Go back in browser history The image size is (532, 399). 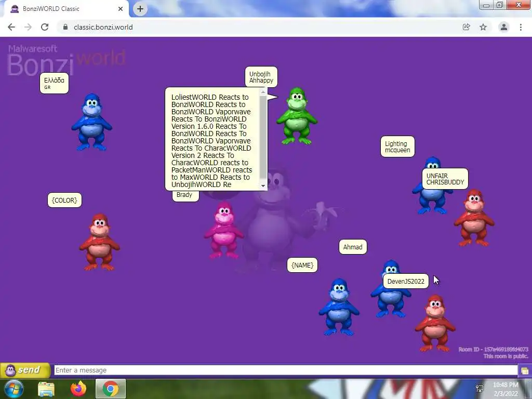coord(11,27)
